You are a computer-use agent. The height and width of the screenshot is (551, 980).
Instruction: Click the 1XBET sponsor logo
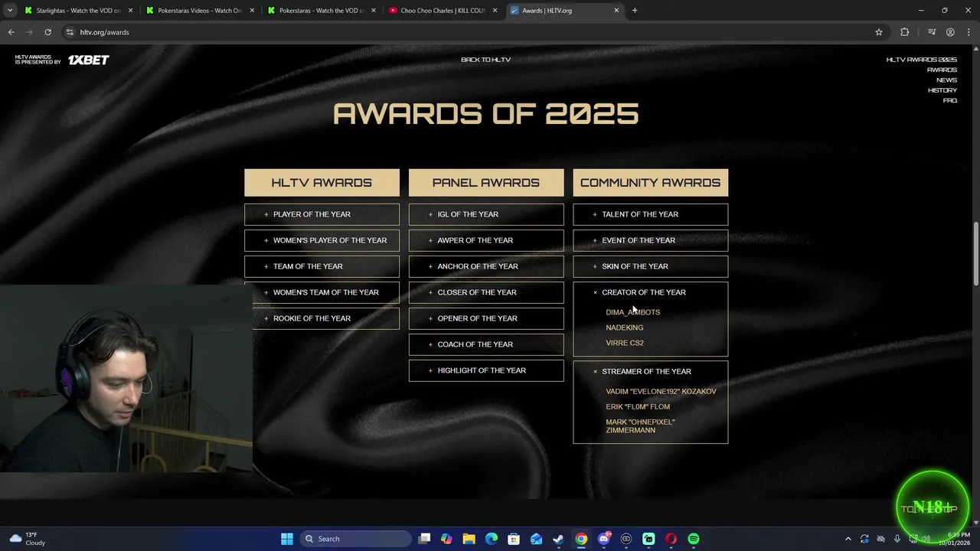coord(88,60)
